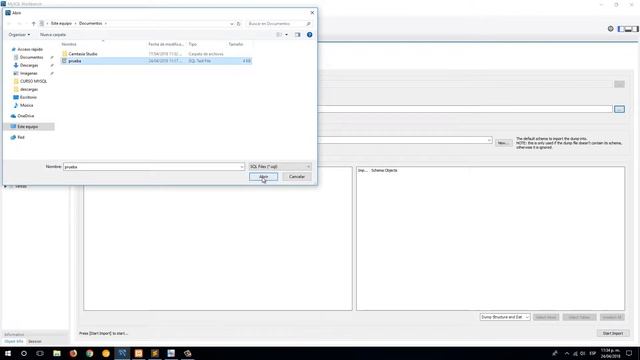
Task: Expand the Nombre filename history dropdown arrow
Action: coord(242,167)
